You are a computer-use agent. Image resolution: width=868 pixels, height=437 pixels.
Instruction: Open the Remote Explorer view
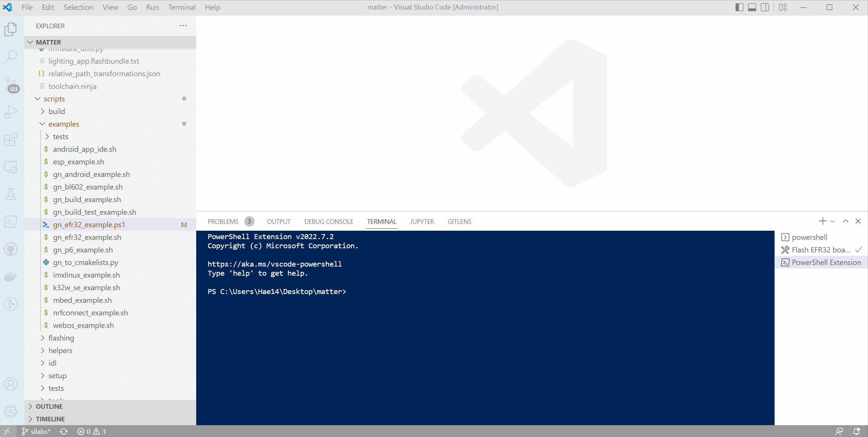(x=11, y=167)
